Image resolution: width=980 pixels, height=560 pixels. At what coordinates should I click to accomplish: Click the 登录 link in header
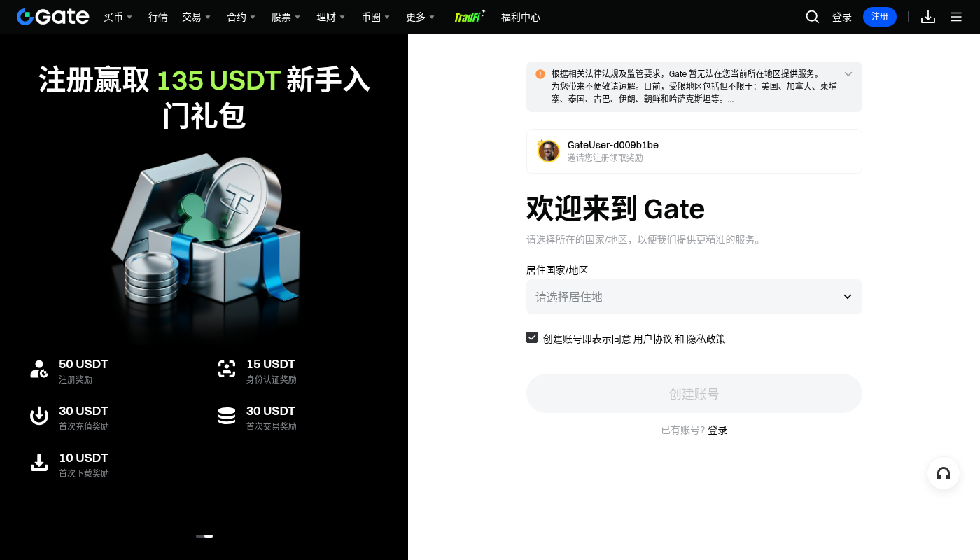coord(842,17)
